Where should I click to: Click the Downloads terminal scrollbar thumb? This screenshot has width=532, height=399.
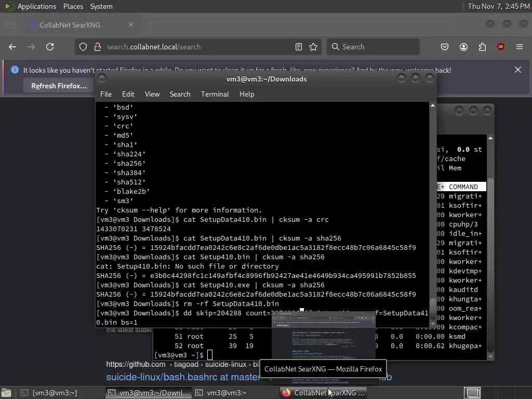(433, 310)
